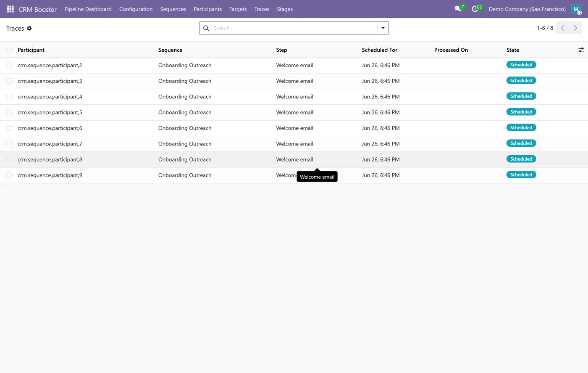
Task: Check the crm.sequence.participant,6 row checkbox
Action: (x=9, y=128)
